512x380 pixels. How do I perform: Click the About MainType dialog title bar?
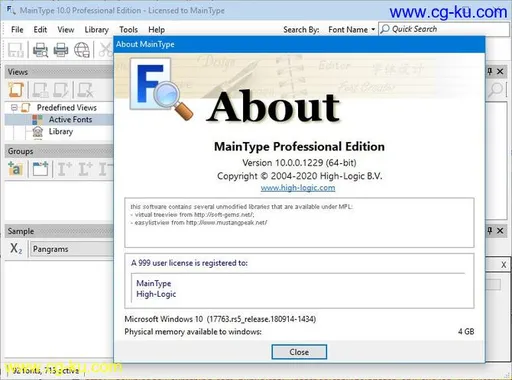[299, 44]
